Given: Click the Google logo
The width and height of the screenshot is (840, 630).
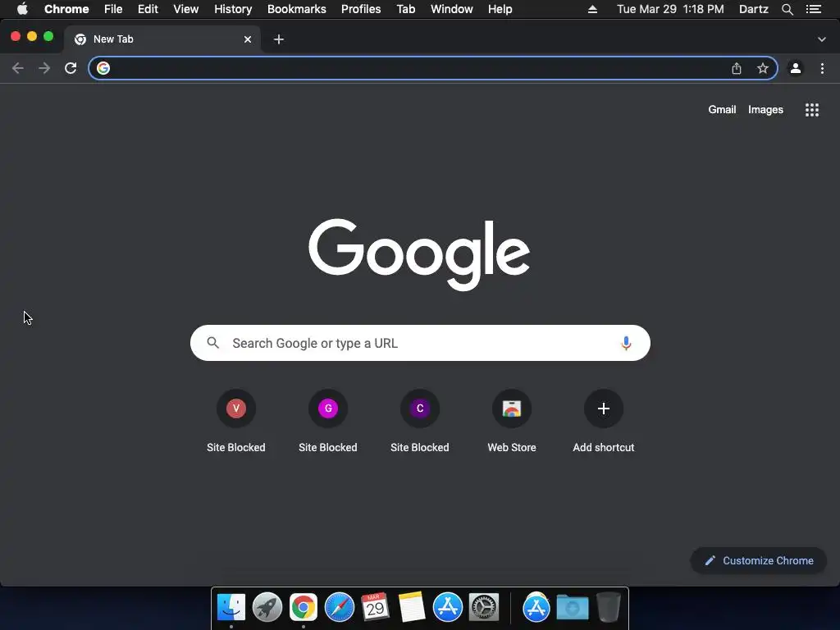Looking at the screenshot, I should click(419, 254).
